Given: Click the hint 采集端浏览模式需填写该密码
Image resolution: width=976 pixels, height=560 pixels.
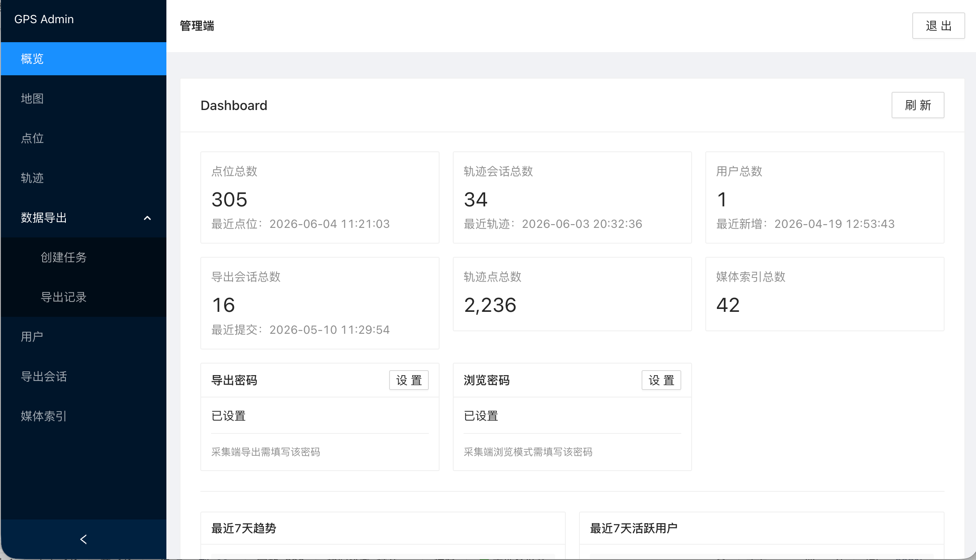Looking at the screenshot, I should (x=528, y=452).
